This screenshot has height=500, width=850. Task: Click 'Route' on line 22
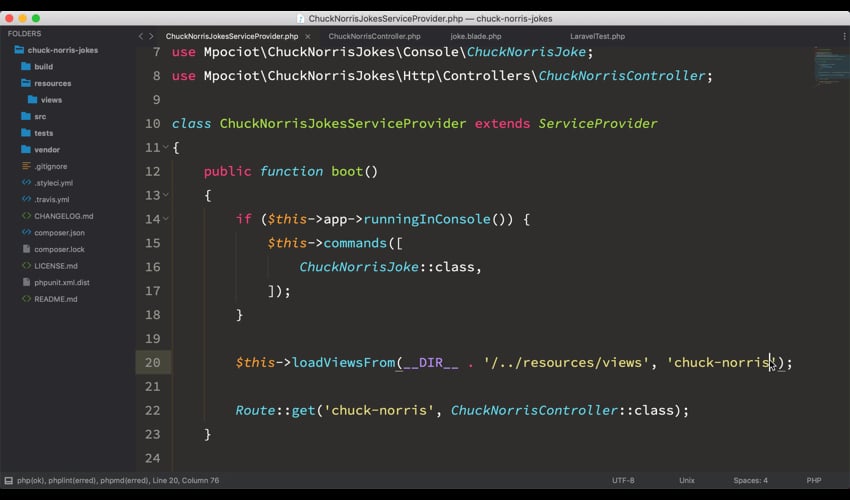[x=255, y=410]
